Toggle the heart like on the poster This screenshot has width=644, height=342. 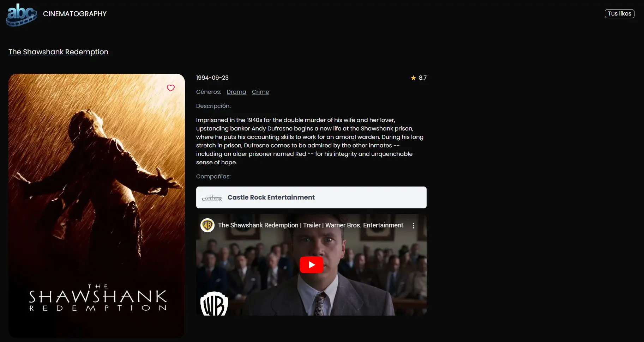171,88
